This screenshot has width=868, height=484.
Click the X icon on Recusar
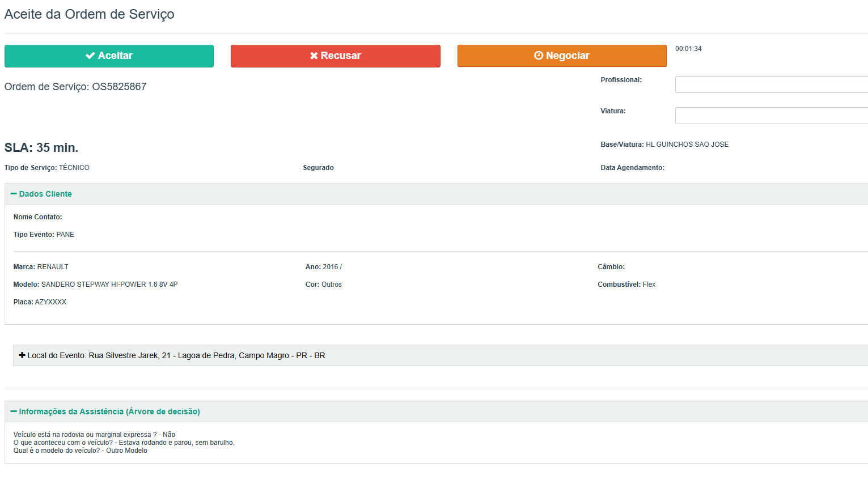pos(314,56)
